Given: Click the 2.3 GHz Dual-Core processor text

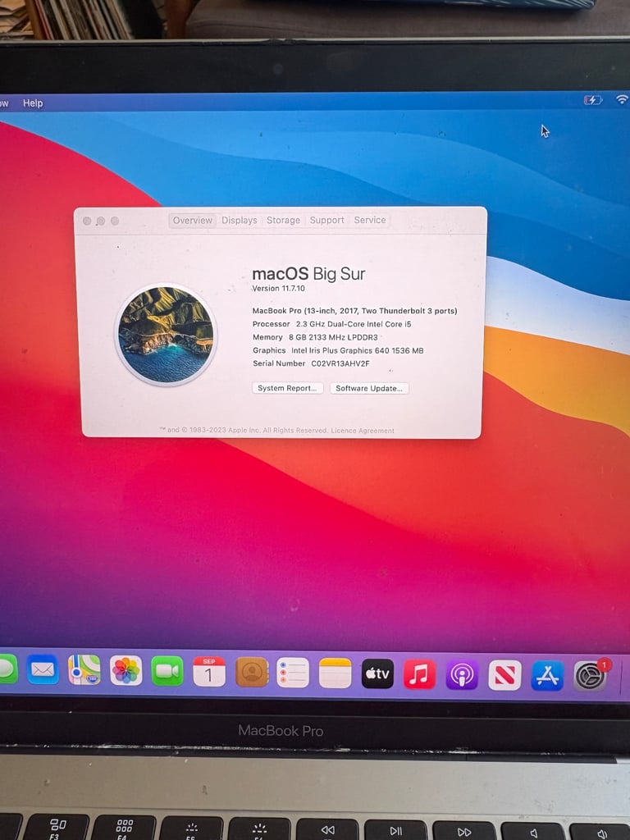Looking at the screenshot, I should point(354,324).
